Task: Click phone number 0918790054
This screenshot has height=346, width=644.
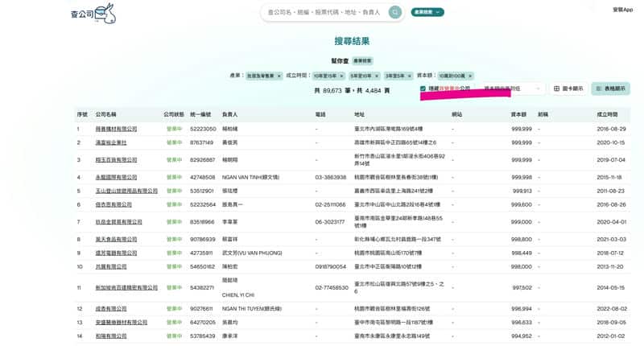Action: point(331,266)
